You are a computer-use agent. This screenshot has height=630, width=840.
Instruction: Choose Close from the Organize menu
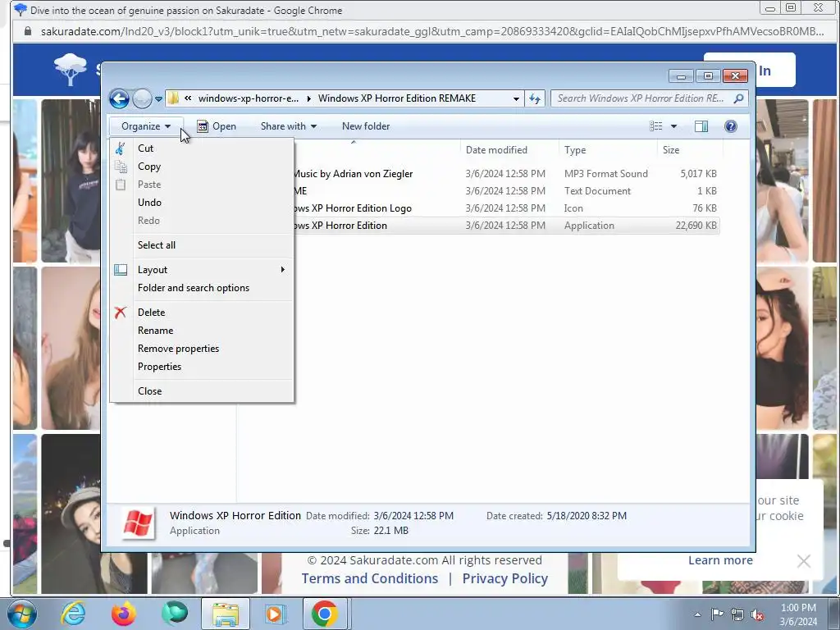point(202,391)
